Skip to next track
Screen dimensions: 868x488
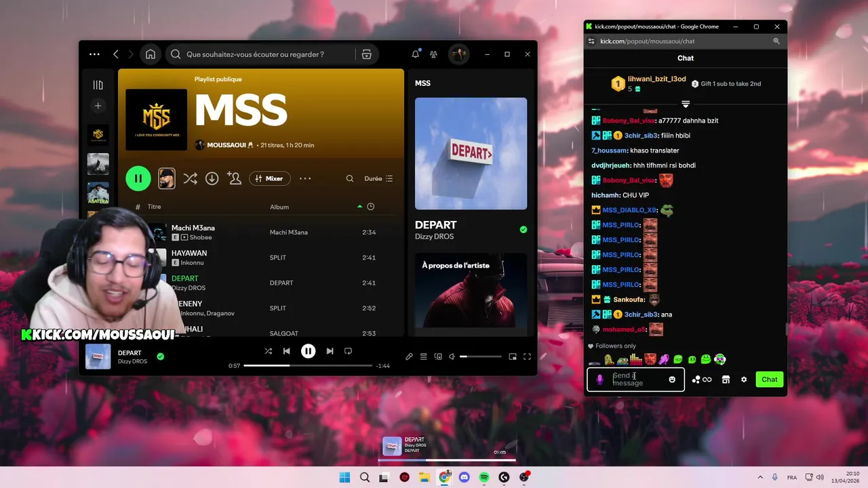(330, 351)
